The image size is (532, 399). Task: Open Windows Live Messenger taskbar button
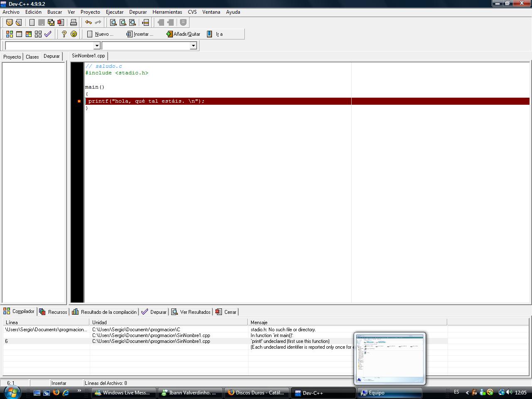[x=123, y=393]
